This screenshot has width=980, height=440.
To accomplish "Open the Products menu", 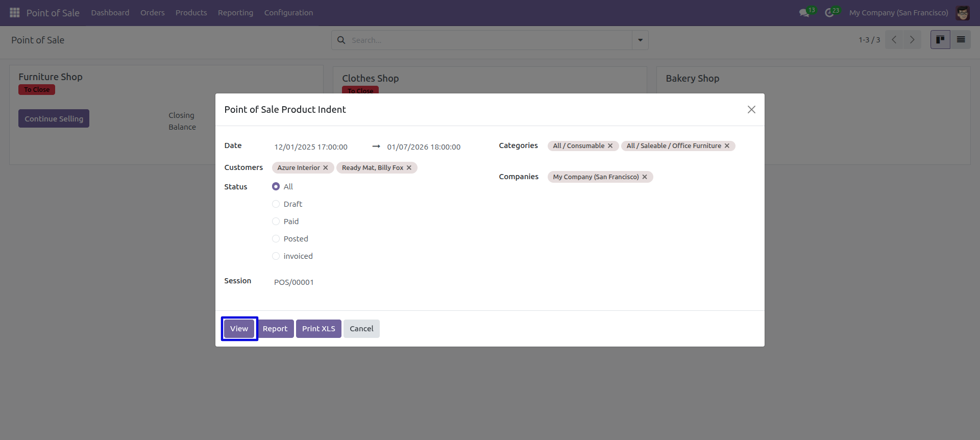I will pos(191,13).
